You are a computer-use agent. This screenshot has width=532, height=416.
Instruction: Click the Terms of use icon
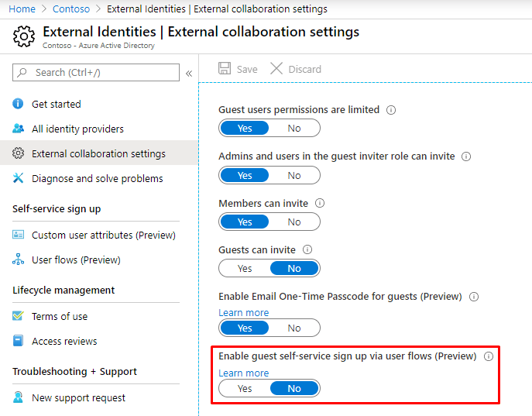(x=19, y=316)
